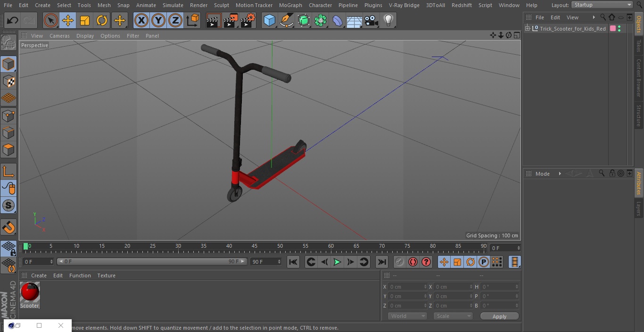
Task: Switch to the Layers side tab
Action: 639,209
